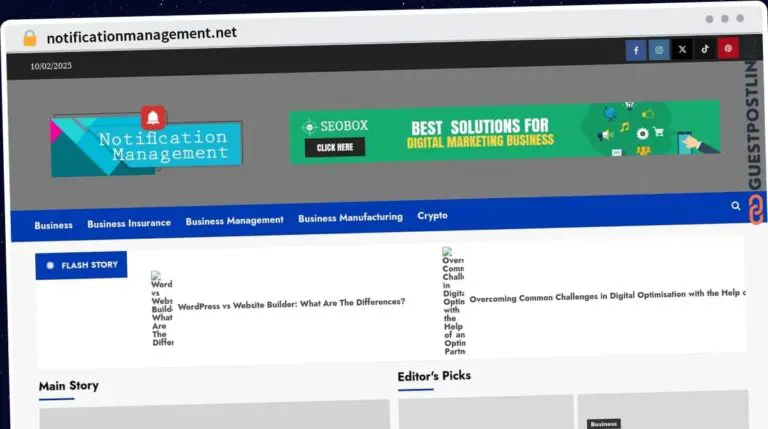
Task: Click the Business tag under Editor's Picks
Action: (x=603, y=424)
